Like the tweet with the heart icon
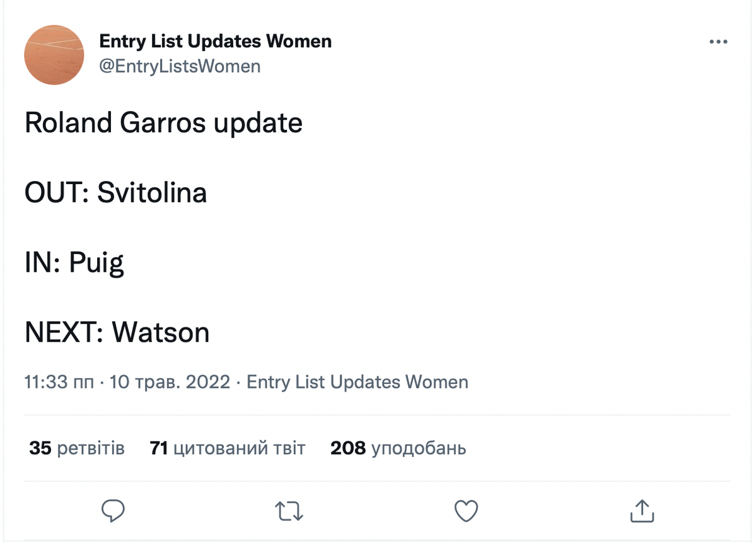The image size is (756, 543). coord(467,510)
